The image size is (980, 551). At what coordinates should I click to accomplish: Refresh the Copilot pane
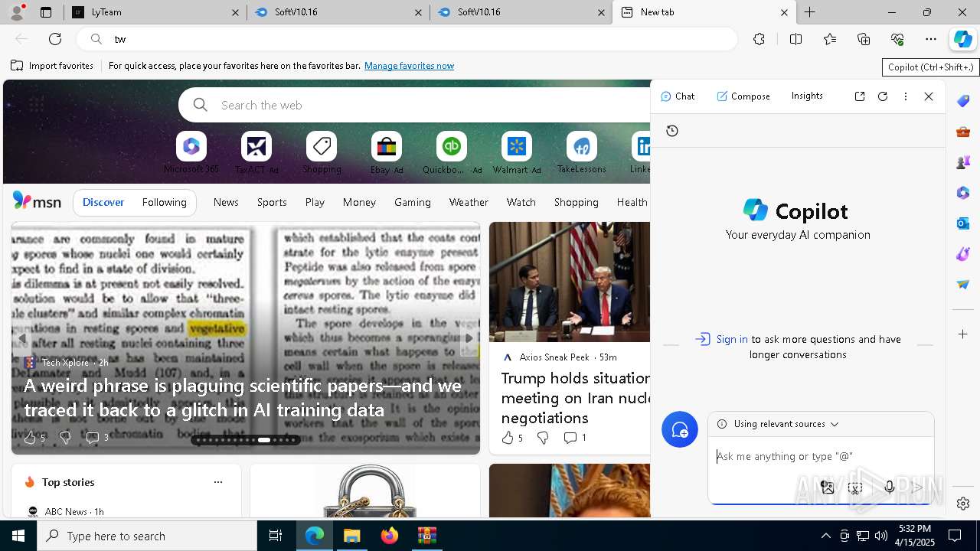point(883,96)
